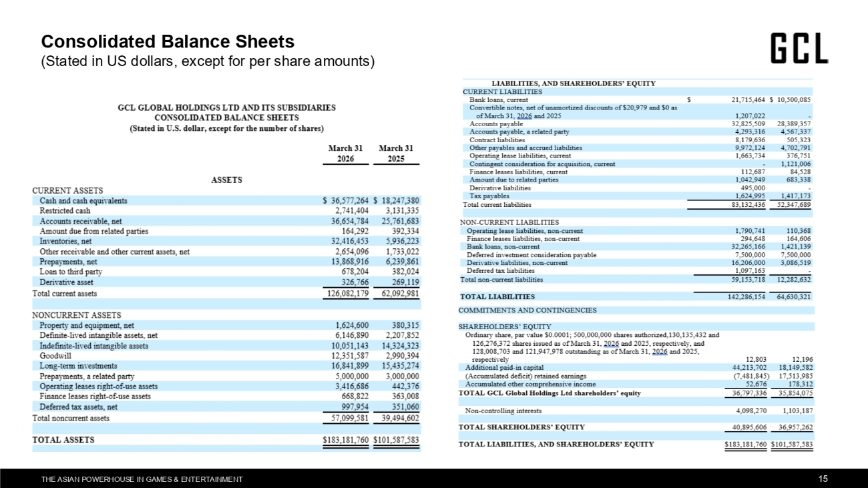Select the "Bank loans, current" label
Viewport: 868px width, 488px height.
(499, 99)
